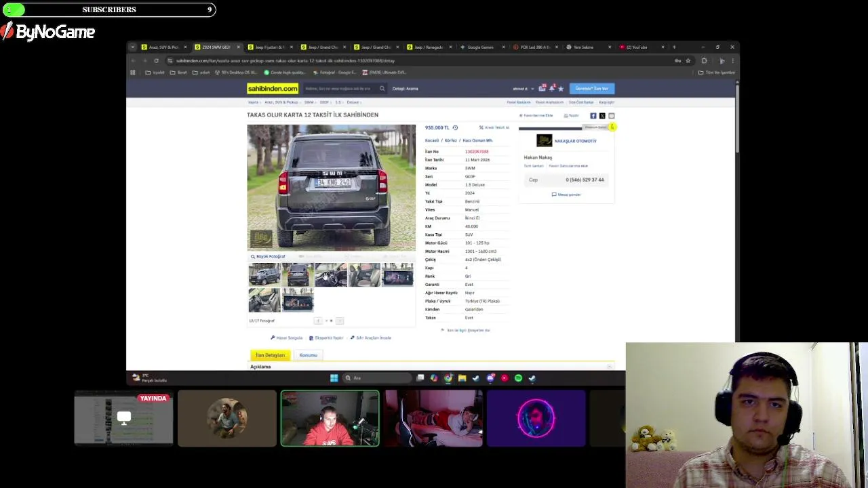Image resolution: width=868 pixels, height=488 pixels.
Task: Select İlan Detayları tab
Action: (x=270, y=355)
